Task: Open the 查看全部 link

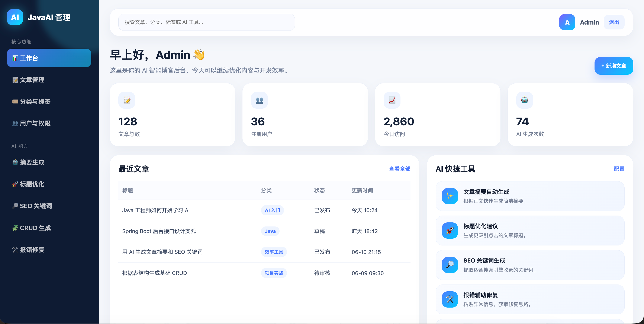Action: click(x=399, y=169)
